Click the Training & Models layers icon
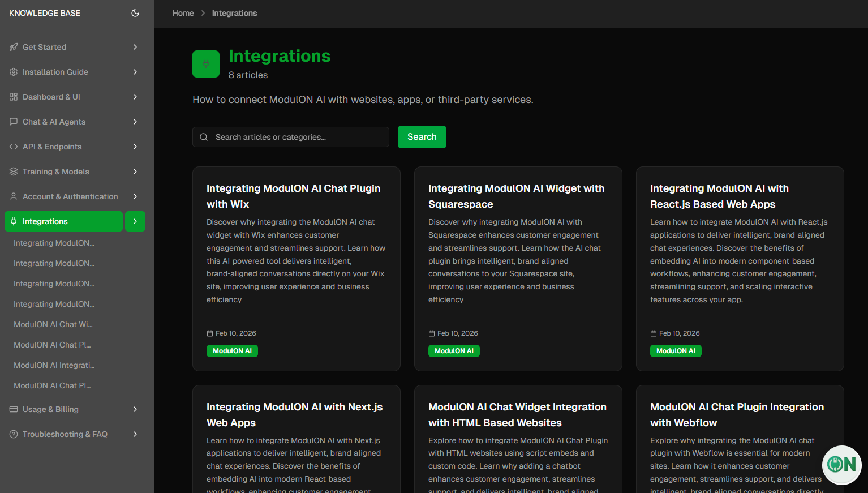This screenshot has height=493, width=868. (x=14, y=172)
